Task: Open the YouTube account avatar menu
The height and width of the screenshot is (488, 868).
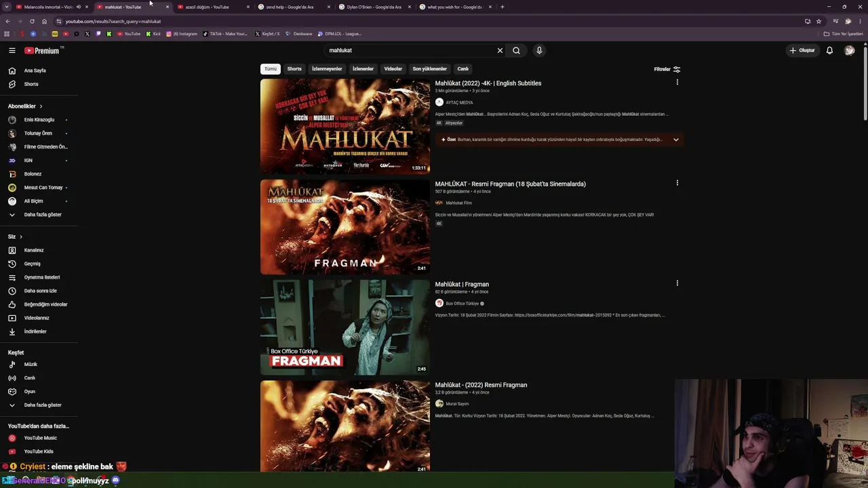Action: click(849, 50)
